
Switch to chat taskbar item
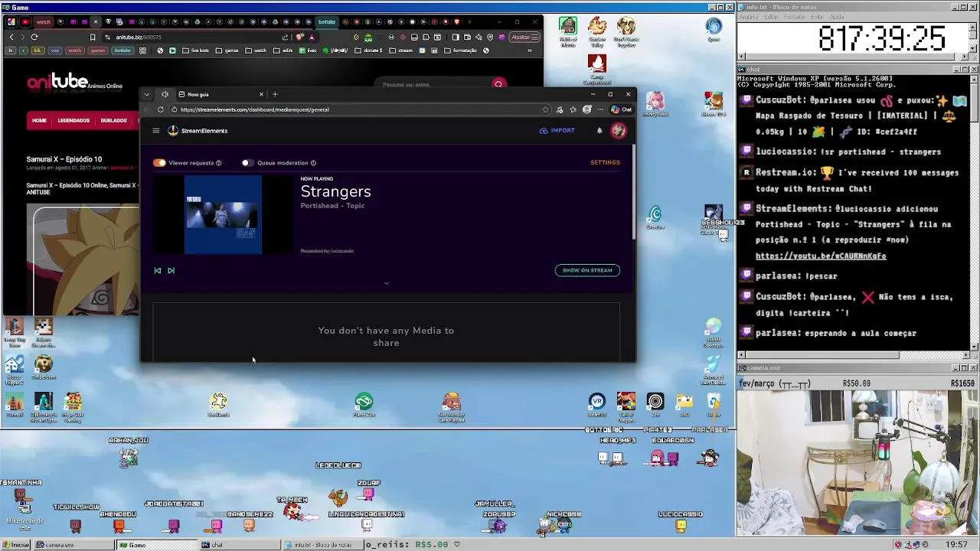click(240, 545)
